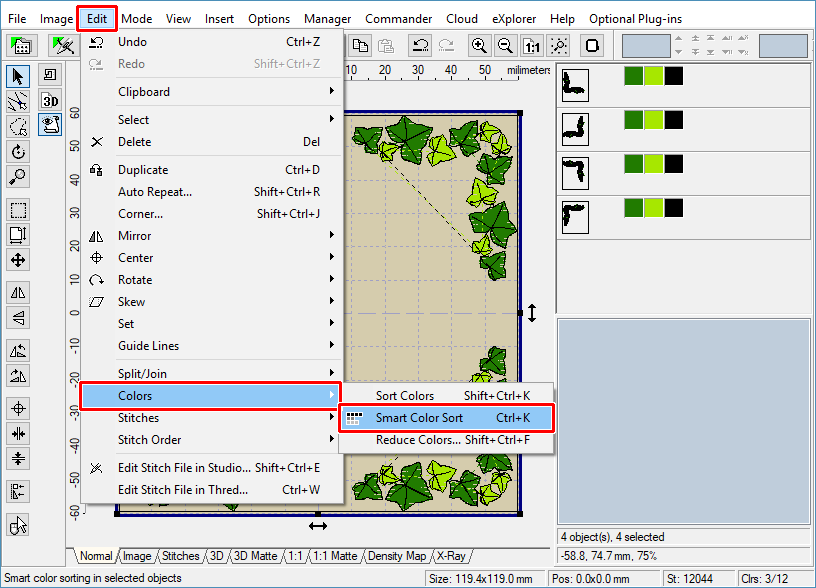The height and width of the screenshot is (588, 816).
Task: Select the third object thumbnail in list
Action: [575, 173]
